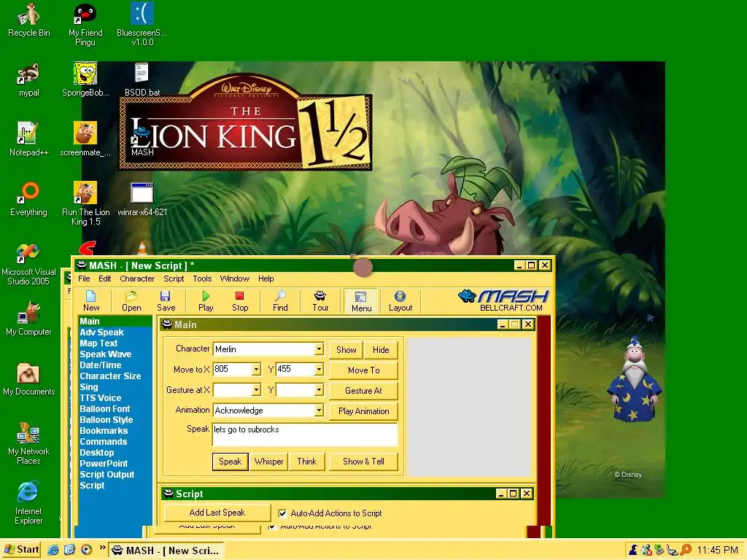
Task: Open the Edit menu
Action: tap(105, 279)
